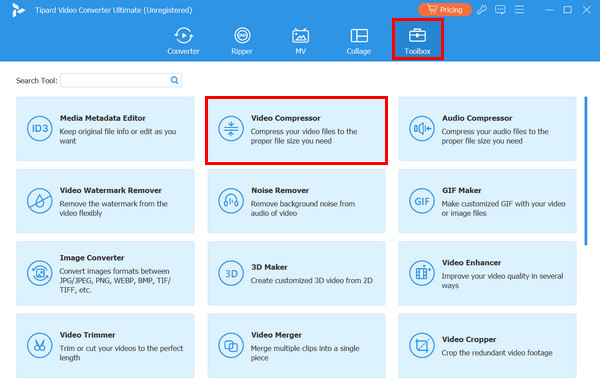Click the Pricing button
600x378 pixels.
[x=445, y=10]
